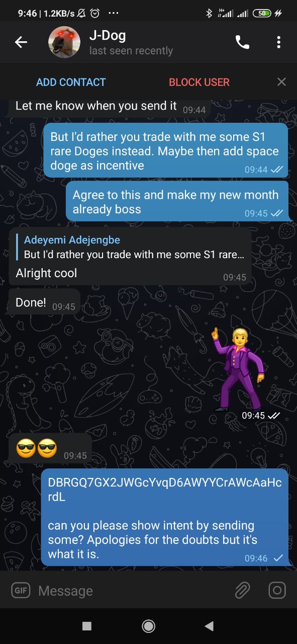Screen dimensions: 297x644
Task: Tap the Android home button
Action: pyautogui.click(x=148, y=625)
